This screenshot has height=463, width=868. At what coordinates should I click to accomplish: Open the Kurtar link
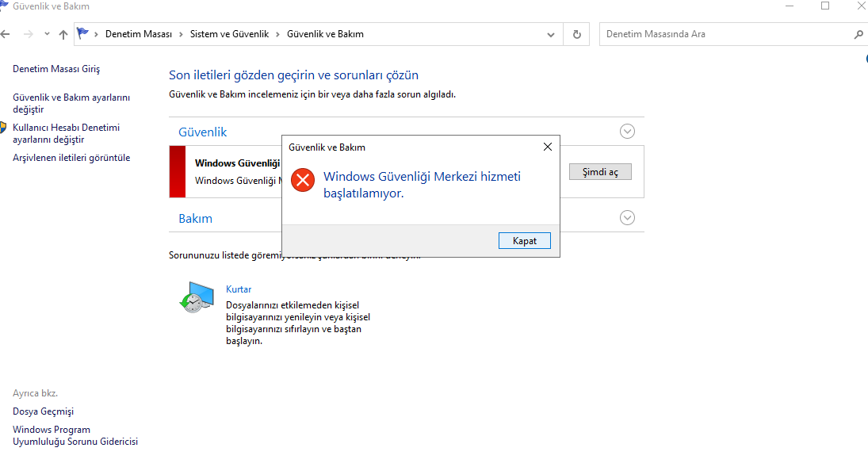point(239,289)
